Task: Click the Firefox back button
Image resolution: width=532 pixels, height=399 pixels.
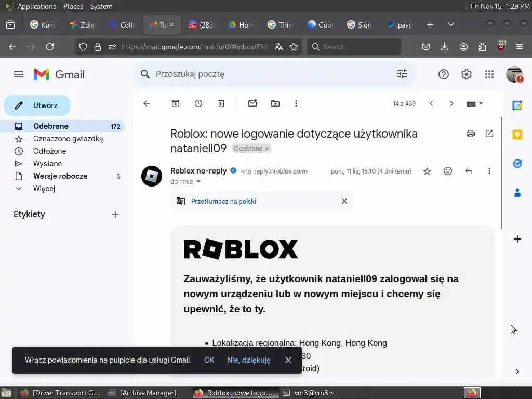Action: (12, 47)
